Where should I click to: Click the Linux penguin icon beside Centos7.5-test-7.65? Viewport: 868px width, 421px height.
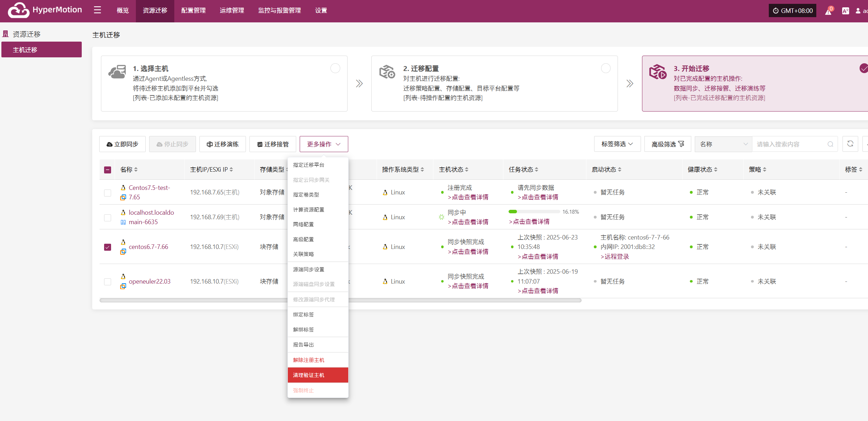(123, 188)
